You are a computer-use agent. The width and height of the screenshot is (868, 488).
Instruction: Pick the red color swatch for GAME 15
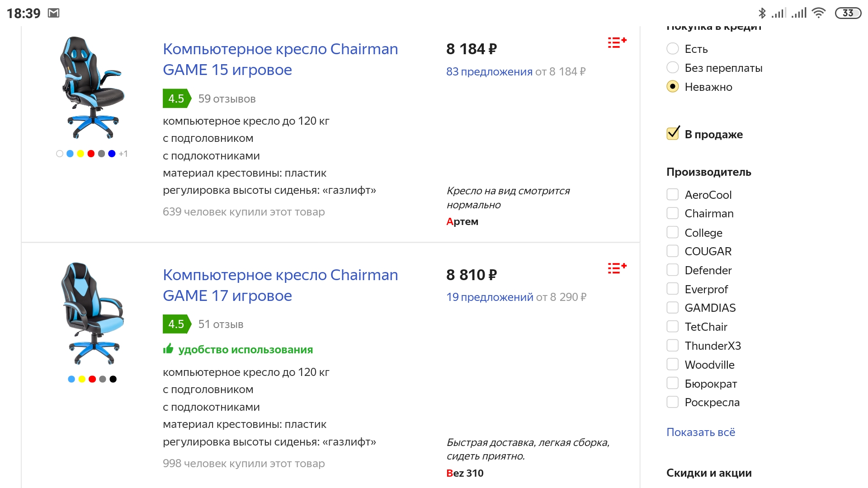pos(91,154)
